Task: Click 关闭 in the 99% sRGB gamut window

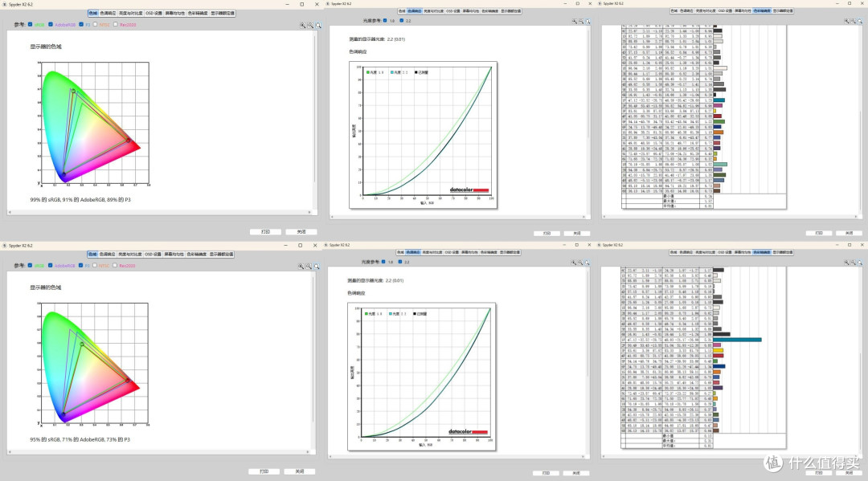Action: [301, 231]
